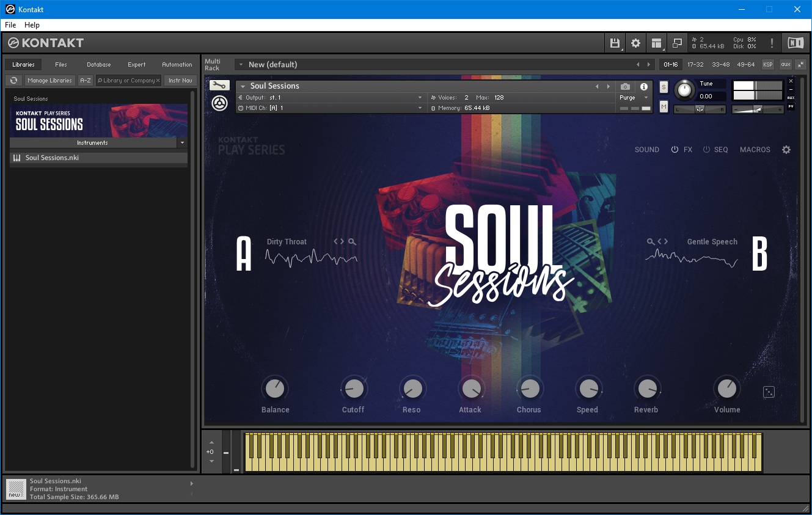This screenshot has width=812, height=515.
Task: Click the randomize dice icon
Action: coord(769,392)
